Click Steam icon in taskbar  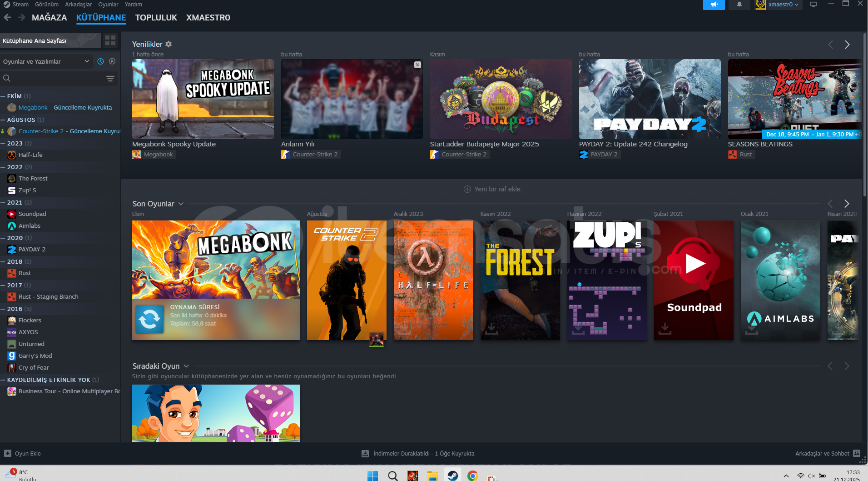click(453, 476)
